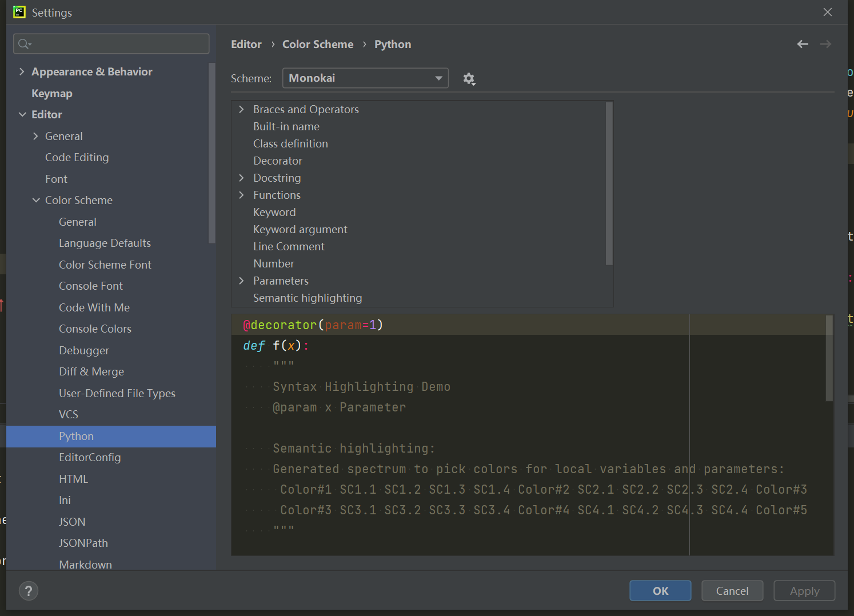The height and width of the screenshot is (616, 854).
Task: Click @decorator in the code preview
Action: [280, 325]
